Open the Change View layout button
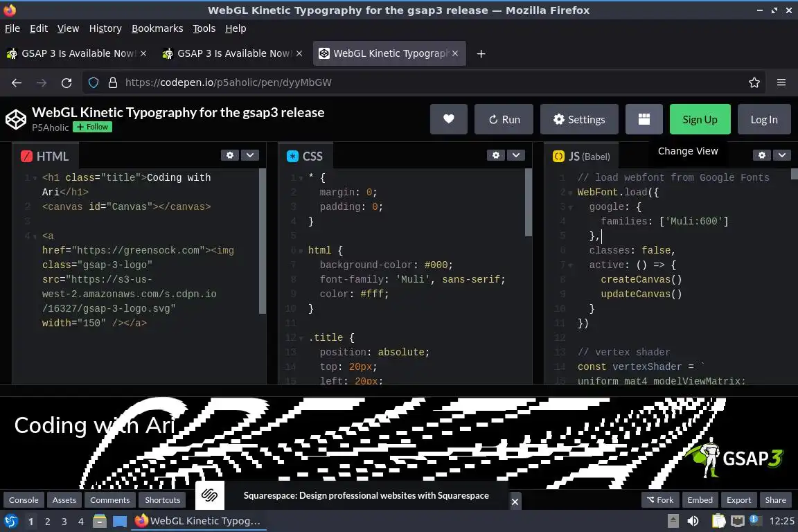This screenshot has width=798, height=532. pos(644,119)
